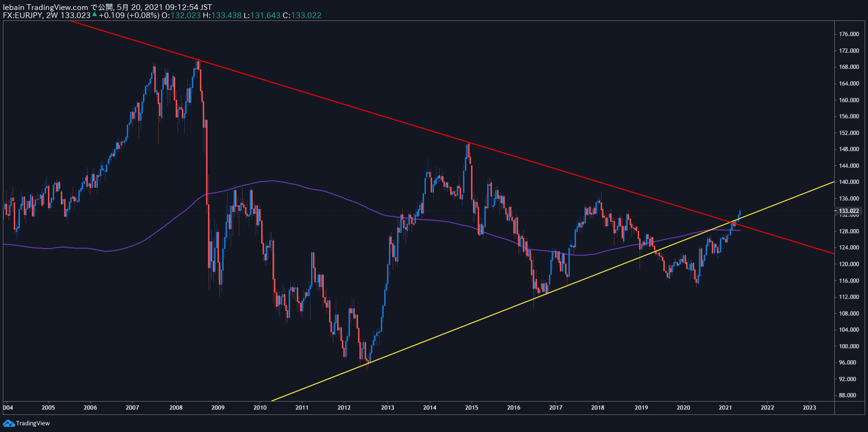Click the 2010 year label on time axis

tap(260, 408)
